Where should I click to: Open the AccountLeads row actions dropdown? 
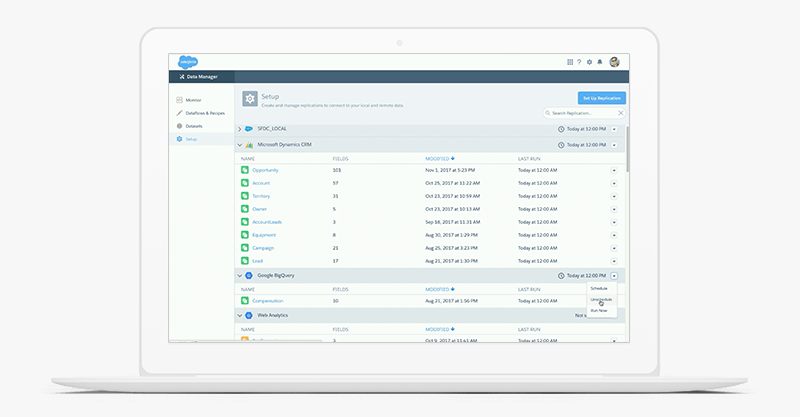[614, 222]
